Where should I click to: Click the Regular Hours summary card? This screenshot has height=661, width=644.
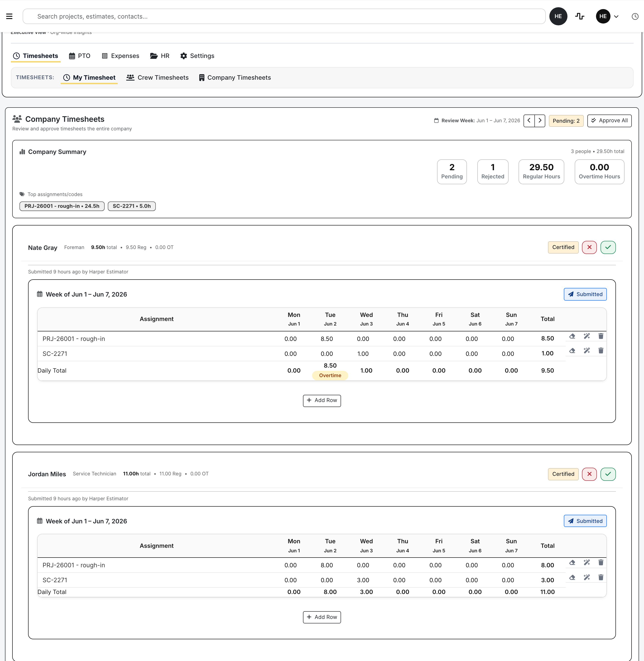coord(541,172)
